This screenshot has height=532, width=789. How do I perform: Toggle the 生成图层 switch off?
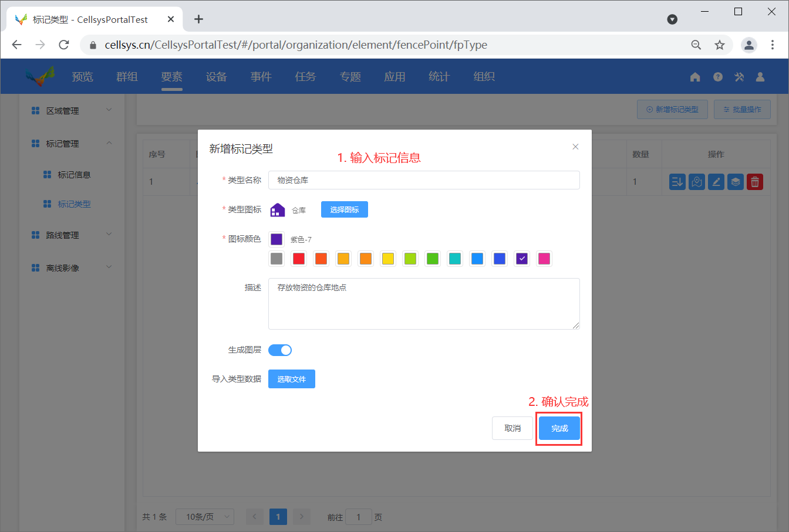tap(280, 350)
